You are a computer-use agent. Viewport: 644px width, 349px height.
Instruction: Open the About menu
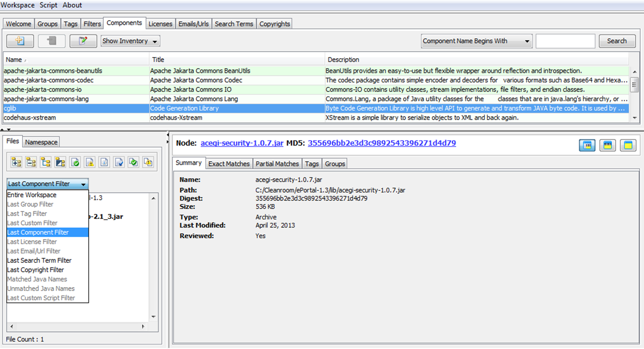pos(72,5)
